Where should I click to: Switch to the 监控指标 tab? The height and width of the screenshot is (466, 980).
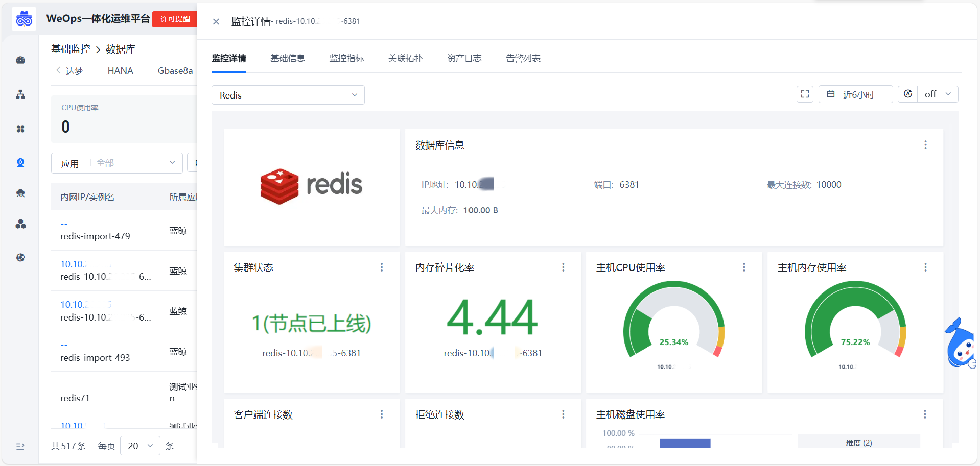pos(347,58)
